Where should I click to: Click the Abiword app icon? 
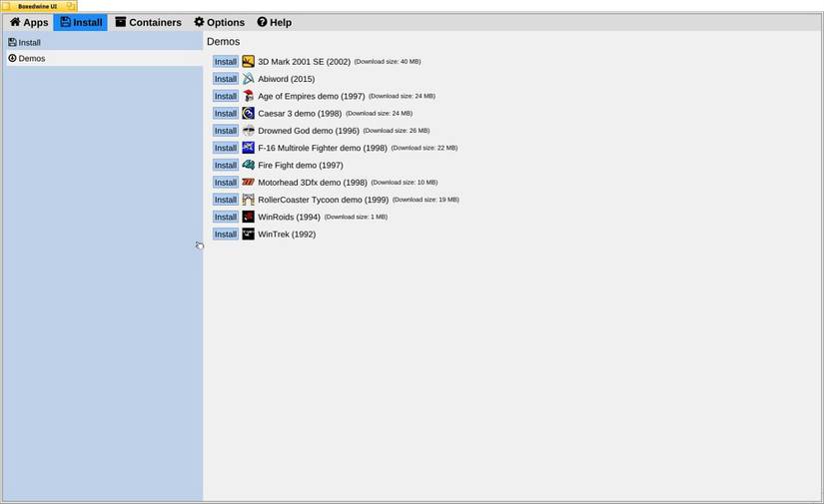(248, 79)
